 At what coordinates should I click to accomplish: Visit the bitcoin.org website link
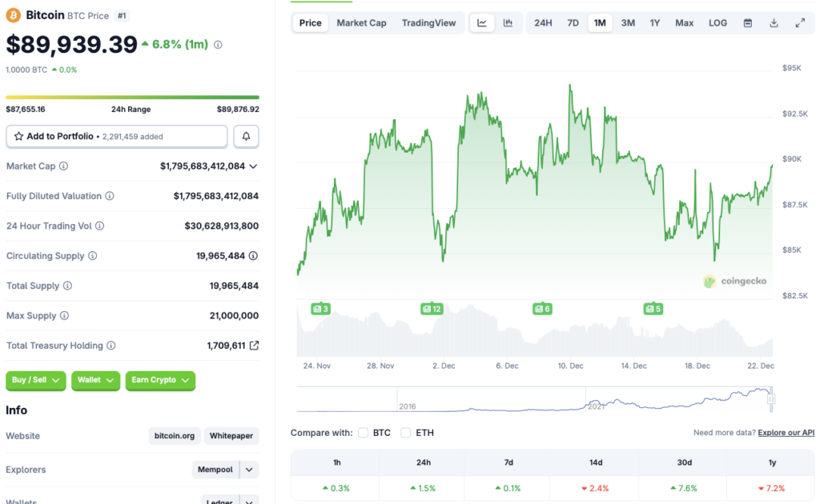[174, 435]
